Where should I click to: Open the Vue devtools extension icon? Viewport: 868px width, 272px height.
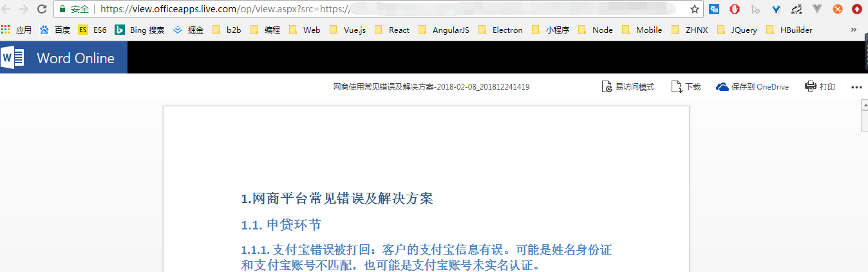817,9
